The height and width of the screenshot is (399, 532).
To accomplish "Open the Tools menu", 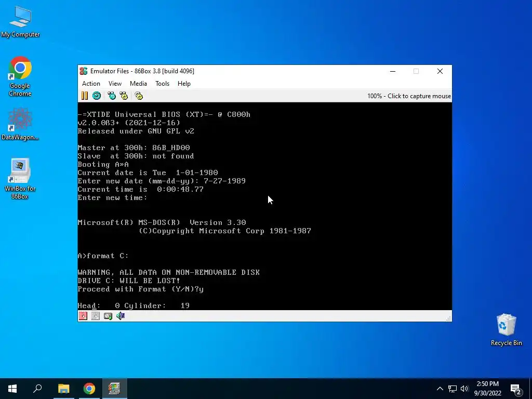I will [162, 84].
